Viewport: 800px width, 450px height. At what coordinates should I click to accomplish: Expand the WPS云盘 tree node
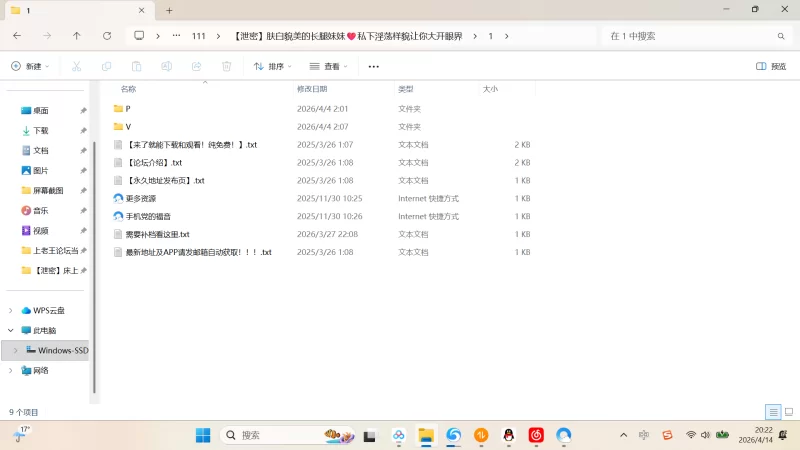pos(11,311)
